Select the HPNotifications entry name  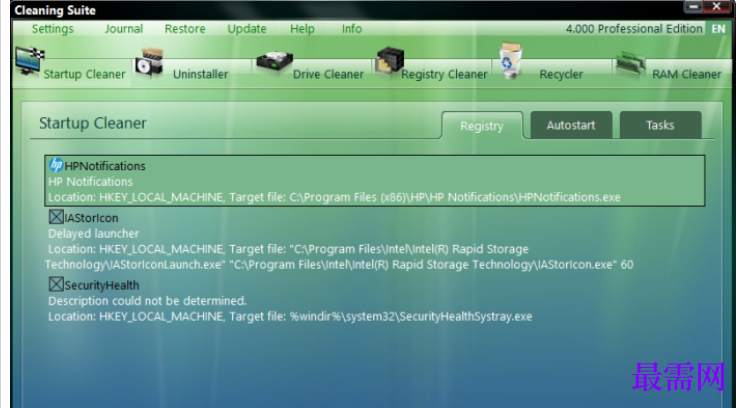[x=105, y=166]
